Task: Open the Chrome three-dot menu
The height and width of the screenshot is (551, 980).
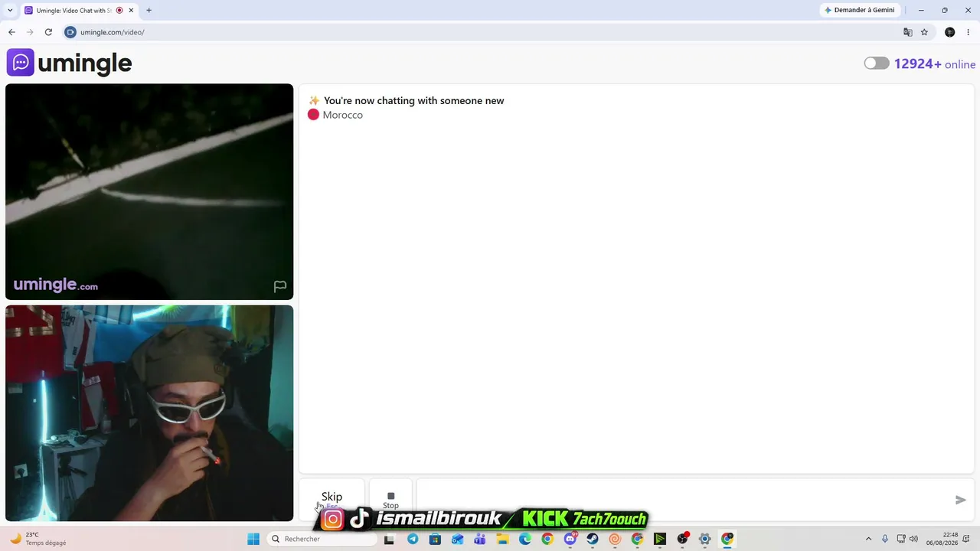Action: pyautogui.click(x=969, y=32)
